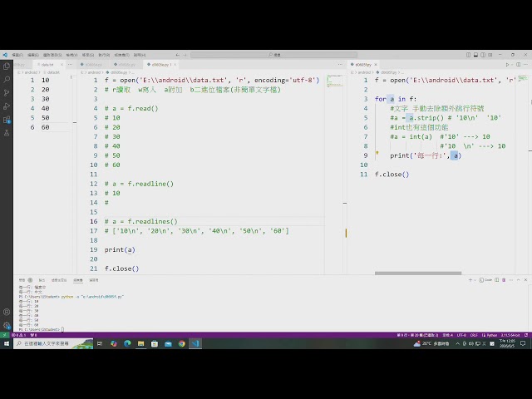The height and width of the screenshot is (399, 532).
Task: Split the terminal
Action: [x=497, y=280]
